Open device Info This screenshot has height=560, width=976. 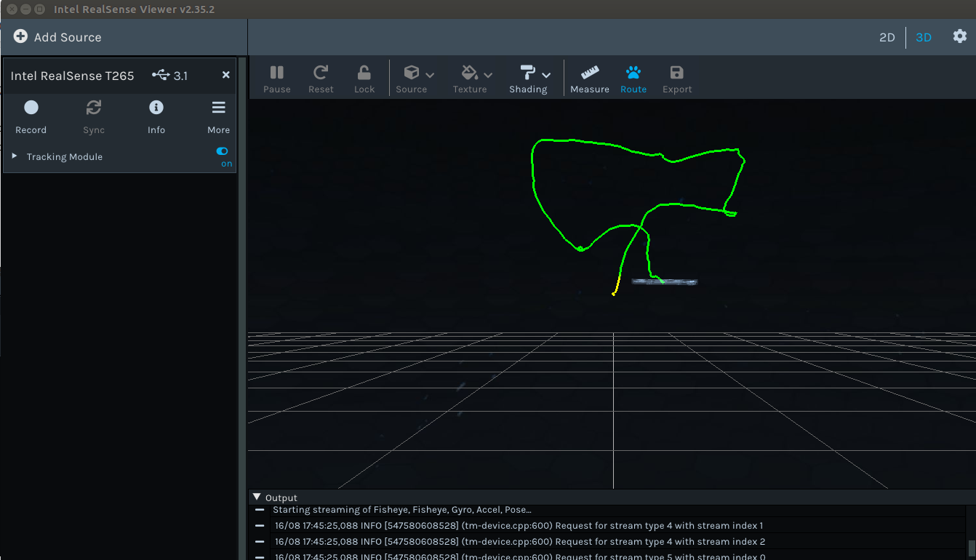156,116
